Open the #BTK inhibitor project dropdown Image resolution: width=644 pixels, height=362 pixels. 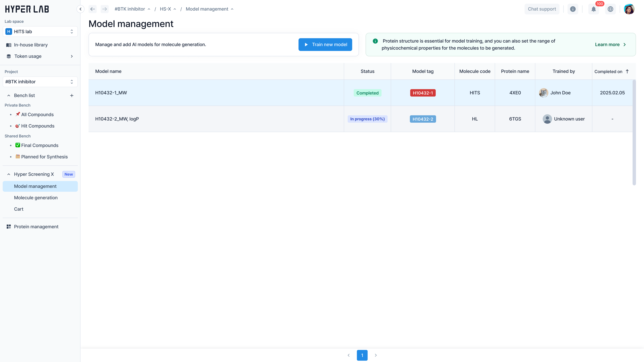pyautogui.click(x=40, y=82)
